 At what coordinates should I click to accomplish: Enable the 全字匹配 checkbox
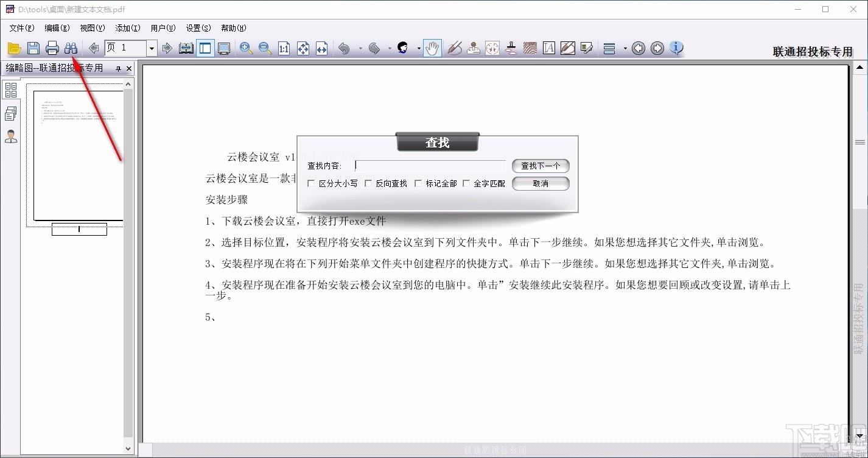pos(467,183)
